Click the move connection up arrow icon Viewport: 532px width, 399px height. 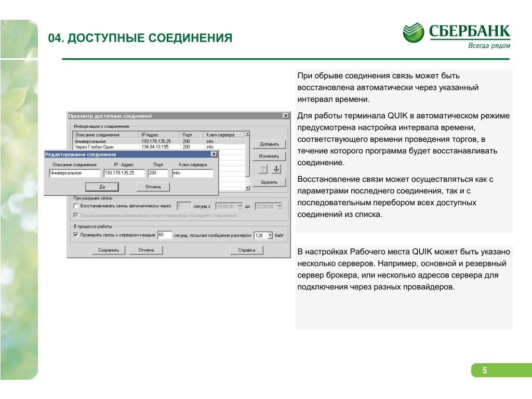[x=263, y=169]
